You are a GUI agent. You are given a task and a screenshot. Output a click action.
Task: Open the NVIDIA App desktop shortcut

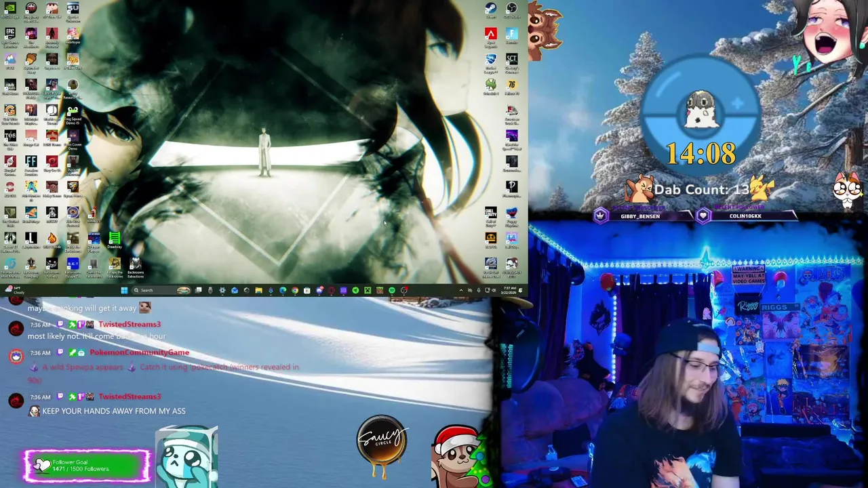click(x=10, y=9)
